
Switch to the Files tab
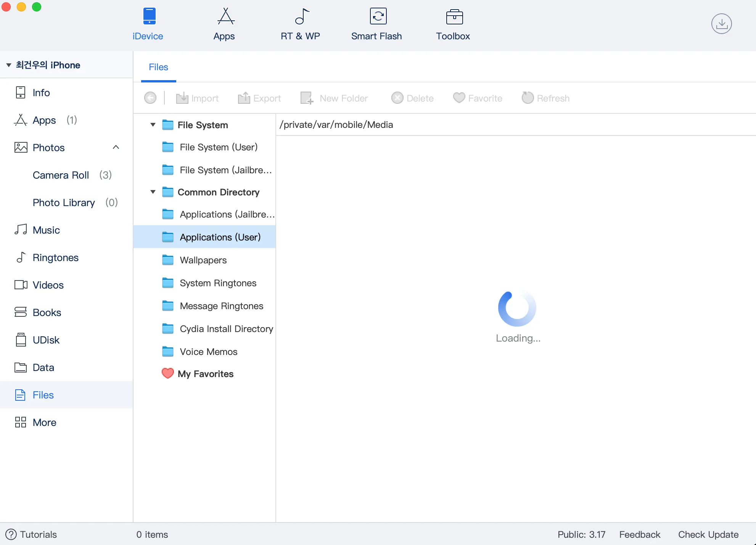tap(158, 67)
